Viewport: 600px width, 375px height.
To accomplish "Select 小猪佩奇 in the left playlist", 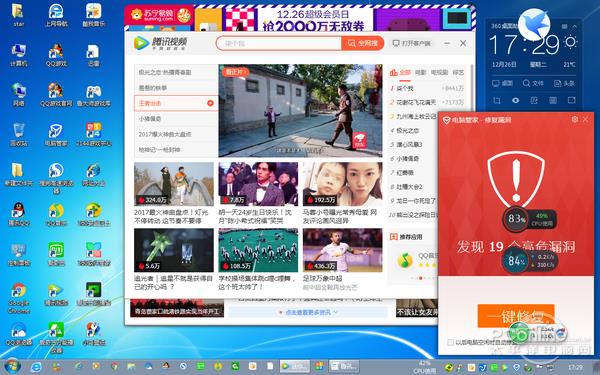I will (176, 119).
